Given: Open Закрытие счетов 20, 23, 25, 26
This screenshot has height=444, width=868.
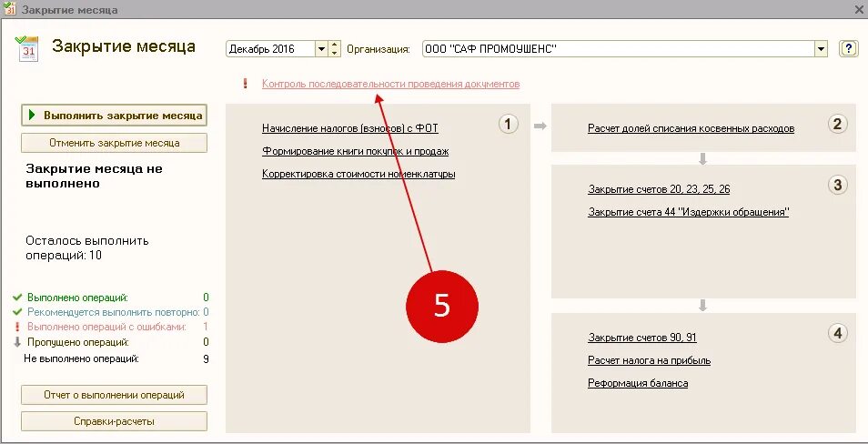Looking at the screenshot, I should click(659, 189).
